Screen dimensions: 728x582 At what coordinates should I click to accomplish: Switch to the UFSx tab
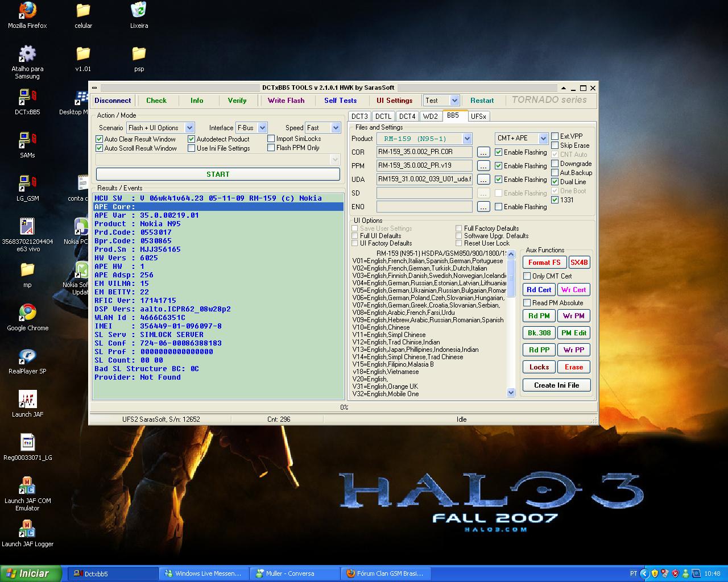pyautogui.click(x=479, y=117)
